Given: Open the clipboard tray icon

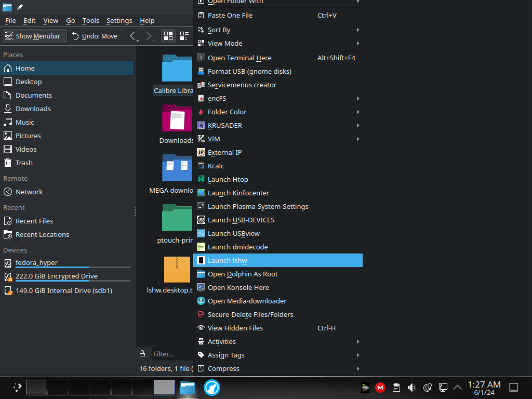Looking at the screenshot, I should point(396,387).
